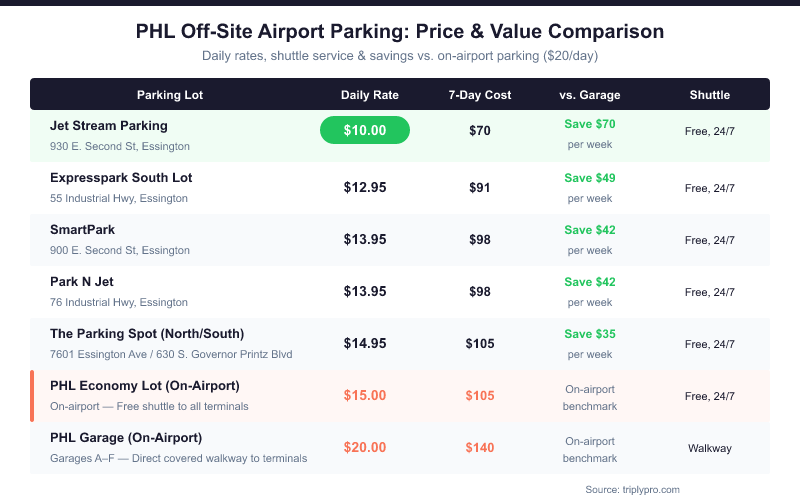The width and height of the screenshot is (800, 500).
Task: Click the Walkway shuttle cell
Action: [710, 448]
